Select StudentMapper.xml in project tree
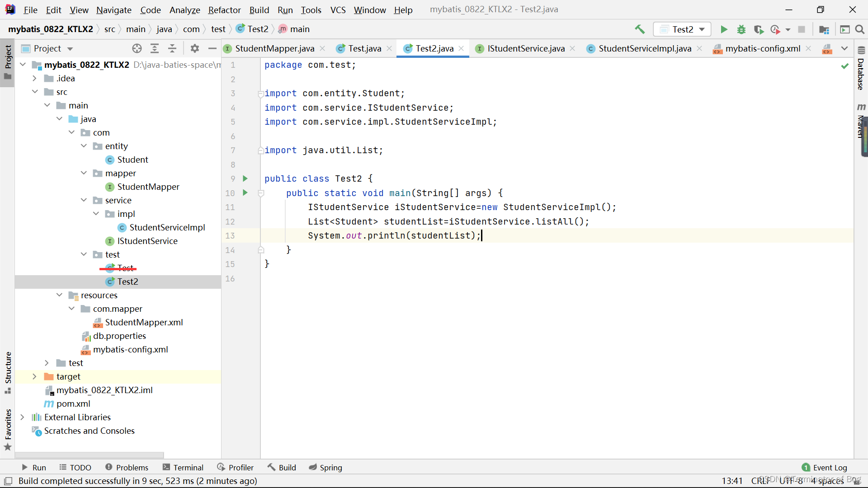The width and height of the screenshot is (868, 488). [x=144, y=322]
